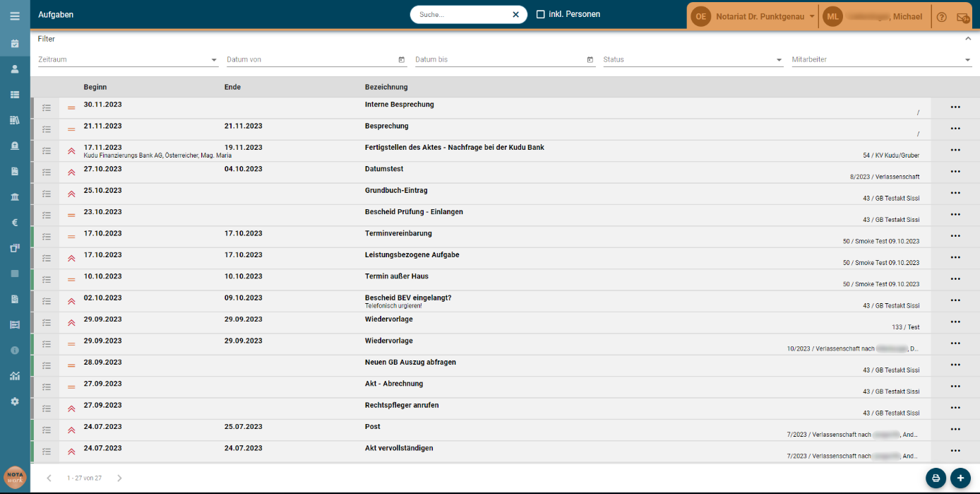The image size is (980, 494).
Task: Collapse the Filter panel chevron
Action: (968, 39)
